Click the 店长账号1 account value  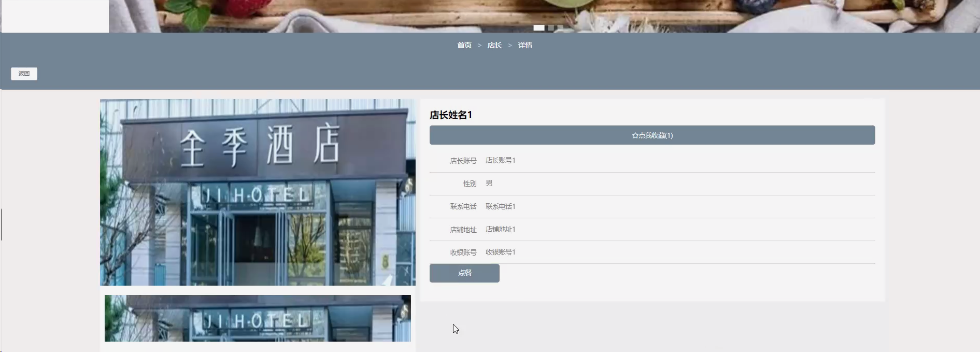500,161
